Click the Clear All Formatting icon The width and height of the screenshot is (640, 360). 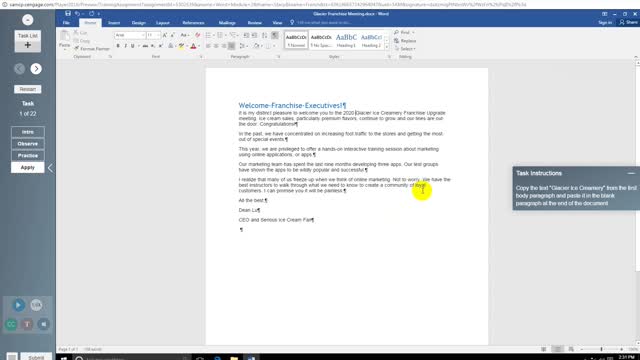[198, 35]
